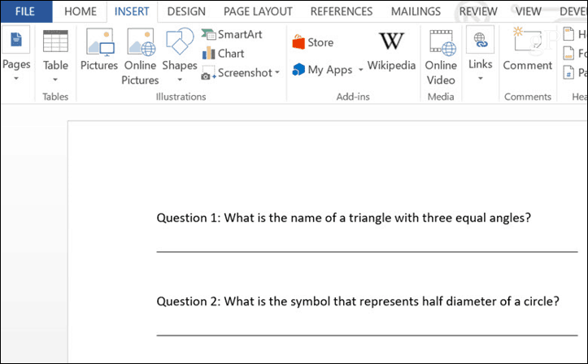Open the REVIEW tab
Screen dimensions: 588x364
pos(478,11)
